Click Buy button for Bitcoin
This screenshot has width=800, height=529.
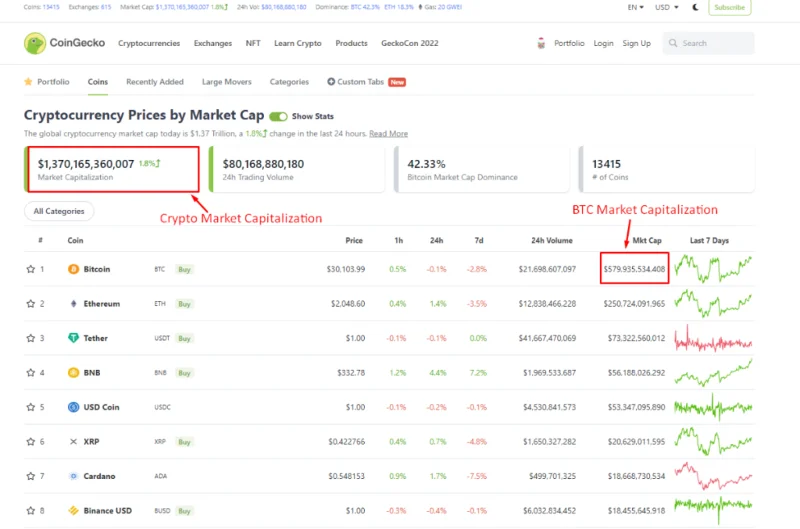pos(184,269)
